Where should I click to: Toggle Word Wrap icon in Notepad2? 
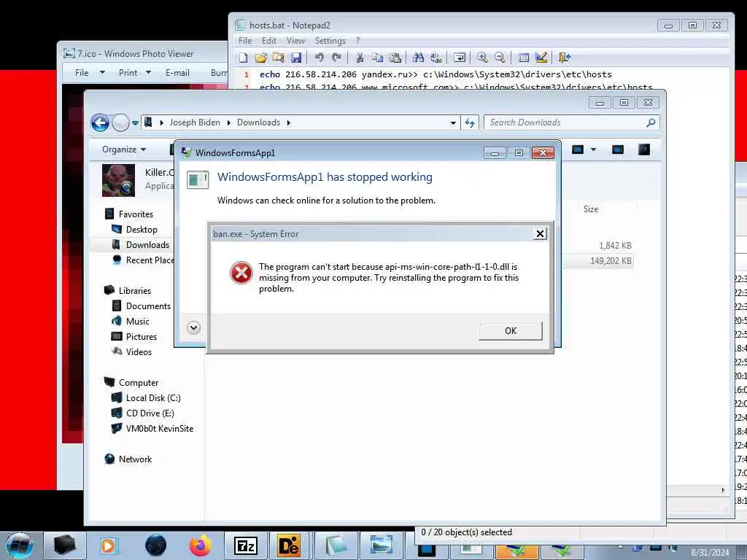click(x=460, y=58)
